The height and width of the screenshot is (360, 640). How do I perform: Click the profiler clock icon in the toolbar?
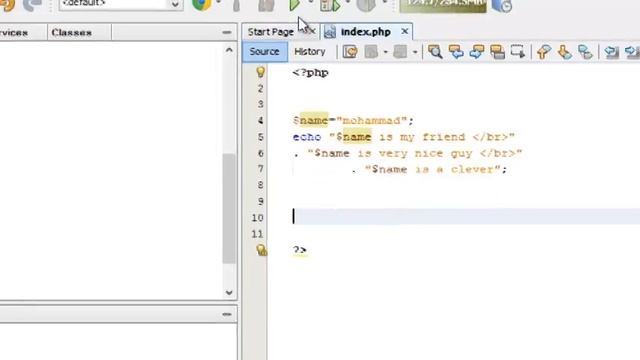(x=502, y=6)
